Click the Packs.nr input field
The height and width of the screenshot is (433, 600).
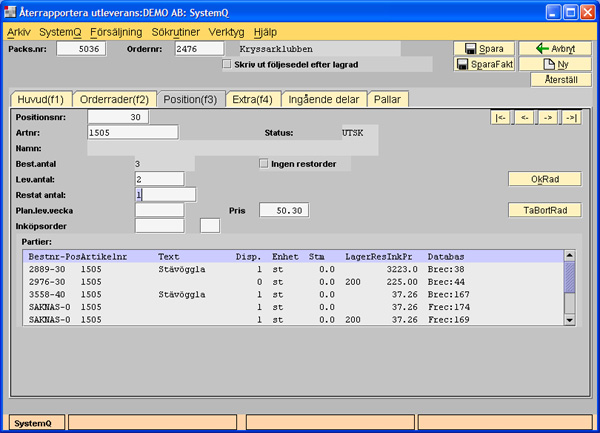[x=81, y=49]
